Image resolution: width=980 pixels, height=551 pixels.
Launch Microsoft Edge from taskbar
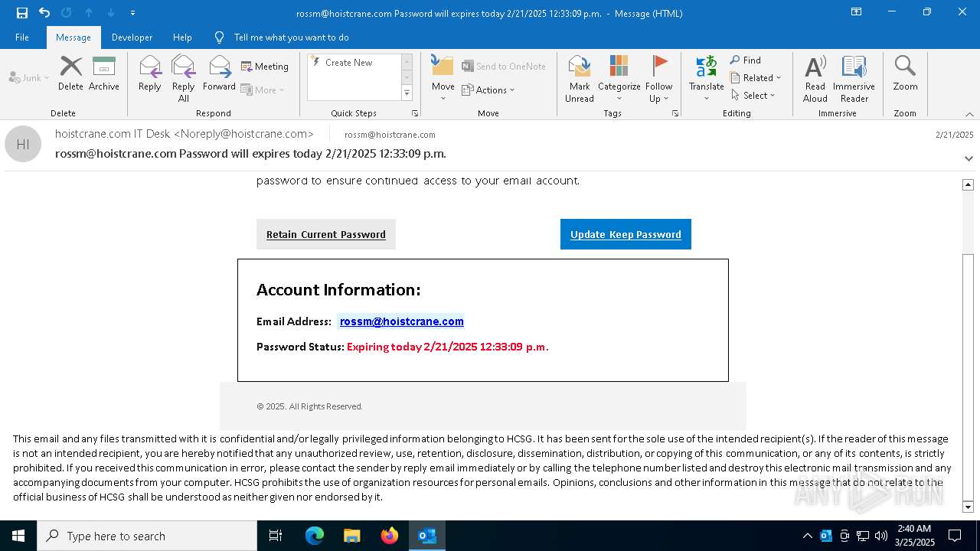(315, 536)
